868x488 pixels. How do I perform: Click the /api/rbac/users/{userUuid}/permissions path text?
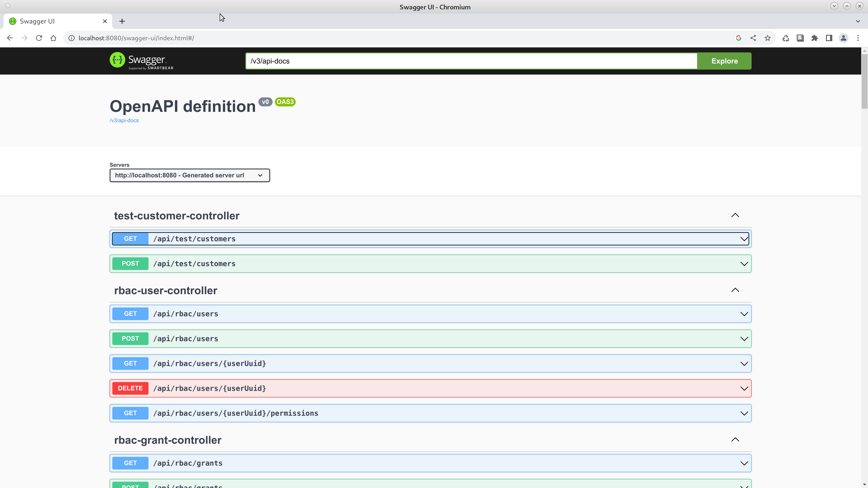pyautogui.click(x=236, y=413)
